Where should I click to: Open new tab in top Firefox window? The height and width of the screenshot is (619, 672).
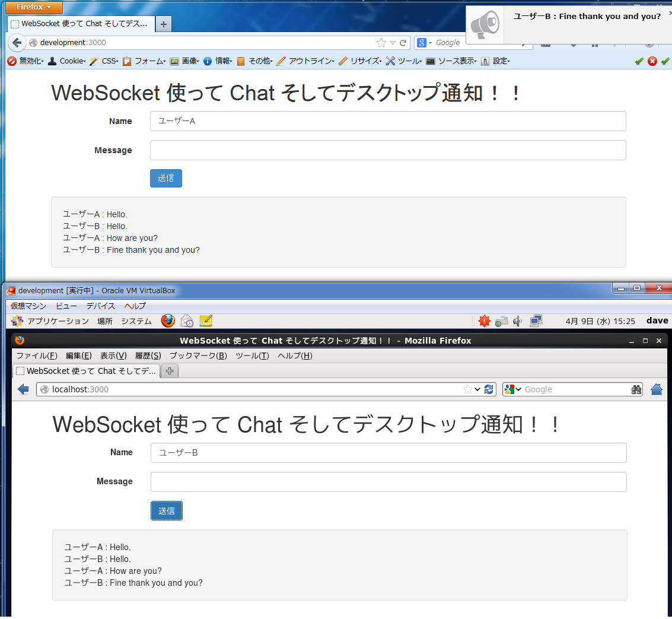(164, 24)
